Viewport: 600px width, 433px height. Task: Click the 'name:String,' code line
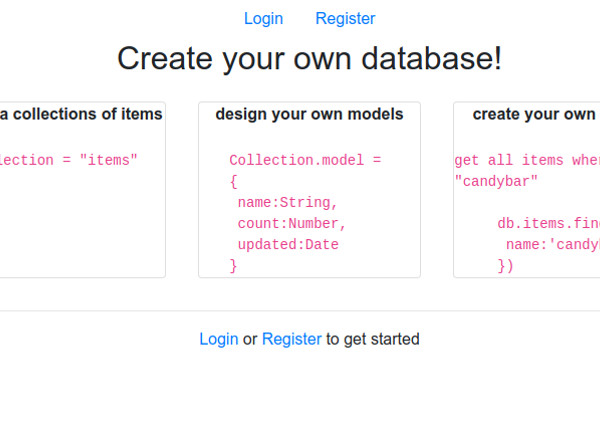(287, 202)
